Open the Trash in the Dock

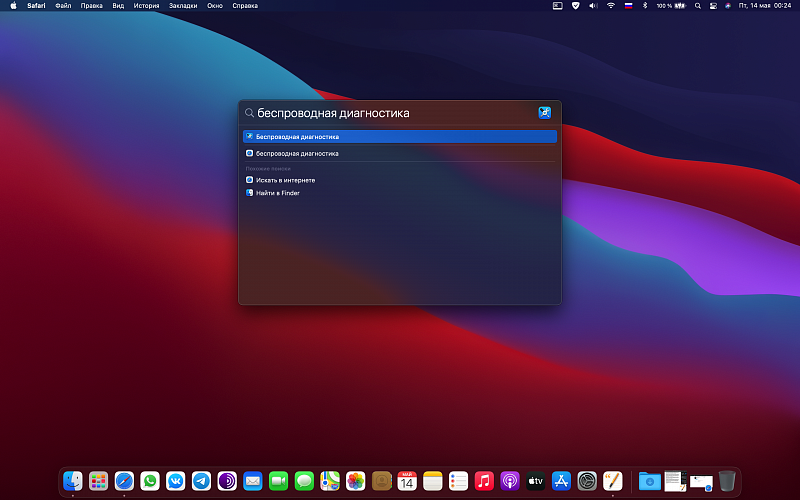click(727, 481)
